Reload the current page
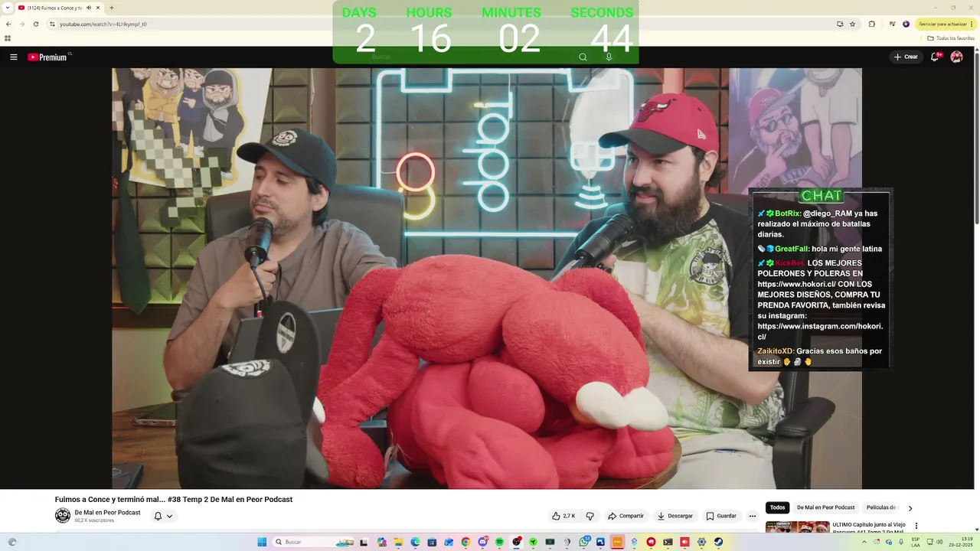 35,24
